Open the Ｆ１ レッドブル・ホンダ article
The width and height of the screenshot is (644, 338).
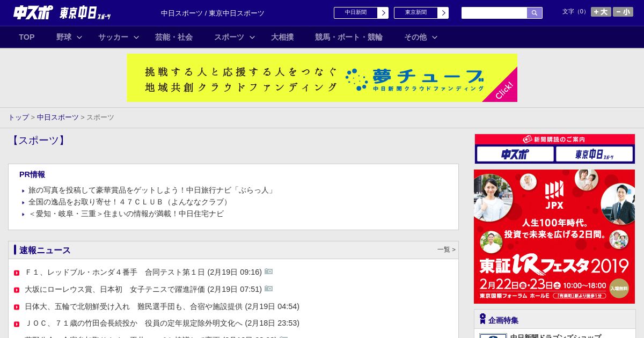[143, 272]
